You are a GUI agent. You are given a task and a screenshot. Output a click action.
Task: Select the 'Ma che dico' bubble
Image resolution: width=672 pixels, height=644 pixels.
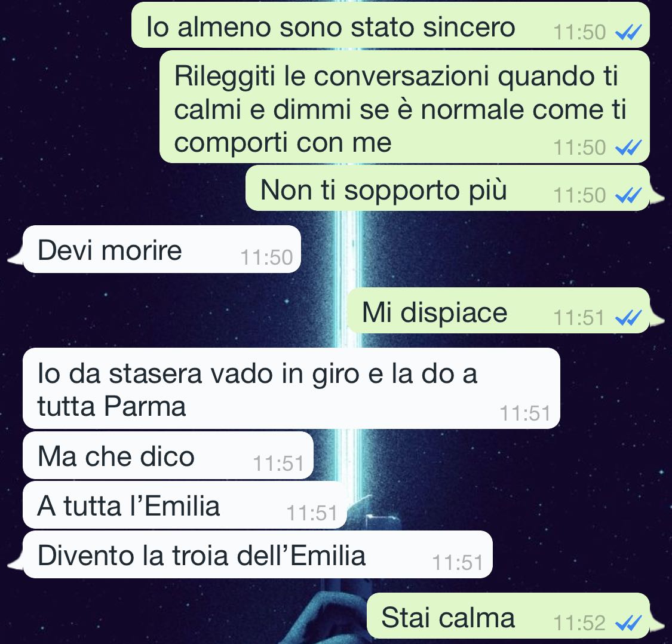coord(168,455)
